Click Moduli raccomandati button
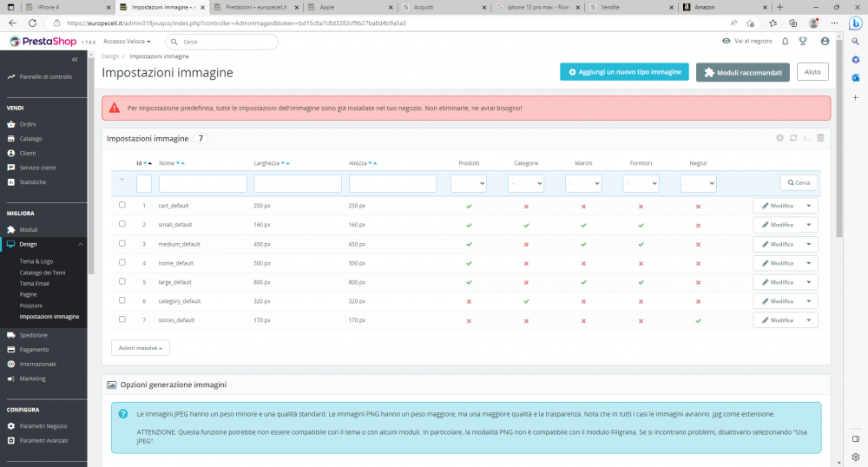This screenshot has width=868, height=467. pos(743,73)
